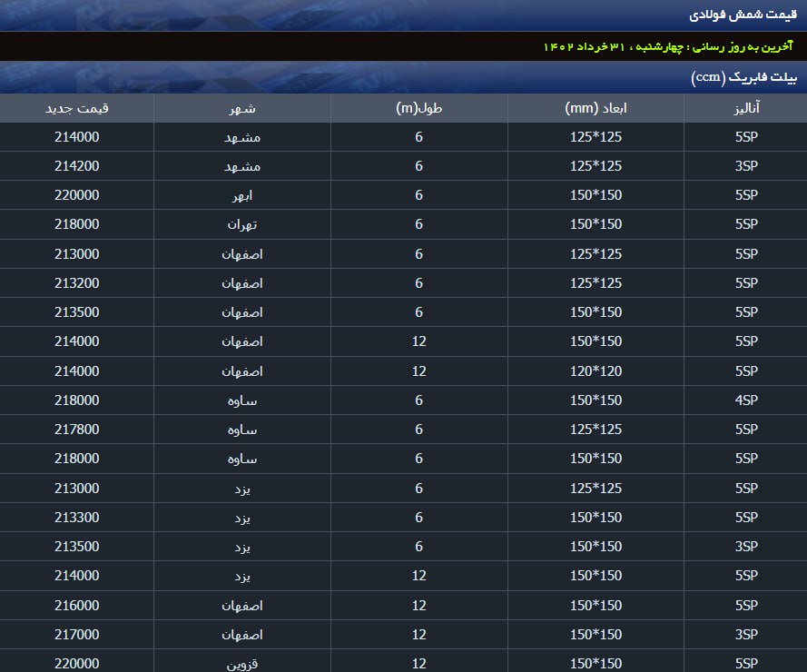
Task: Click 125*125 in the 217800 row
Action: 596,429
